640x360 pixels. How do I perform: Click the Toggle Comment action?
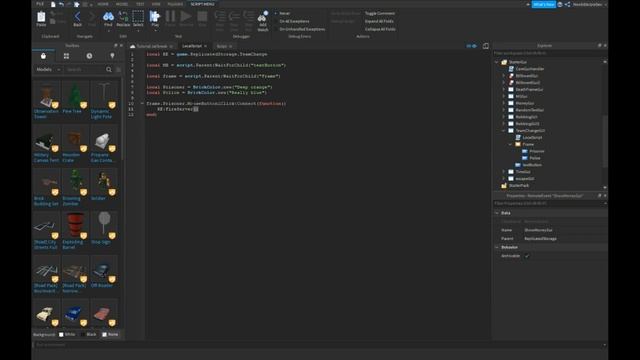[379, 13]
